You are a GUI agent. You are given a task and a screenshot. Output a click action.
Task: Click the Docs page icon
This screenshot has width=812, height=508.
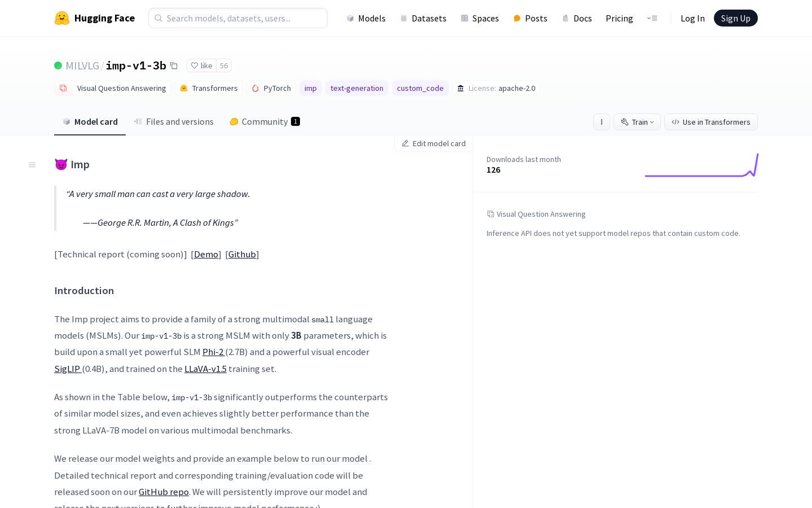point(566,18)
